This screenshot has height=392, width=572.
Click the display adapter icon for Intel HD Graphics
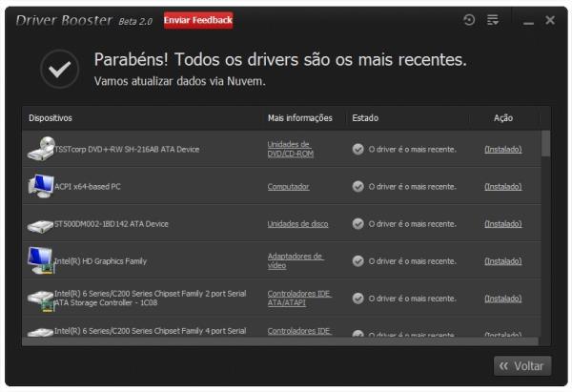pyautogui.click(x=41, y=260)
